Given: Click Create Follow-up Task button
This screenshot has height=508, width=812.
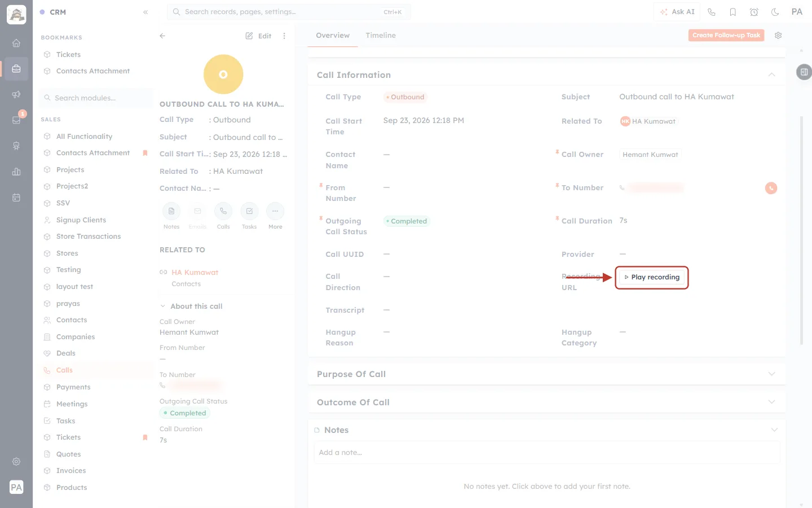Looking at the screenshot, I should coord(726,35).
